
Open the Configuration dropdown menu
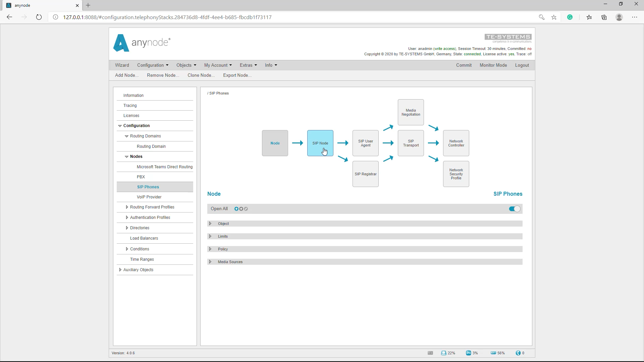tap(153, 65)
